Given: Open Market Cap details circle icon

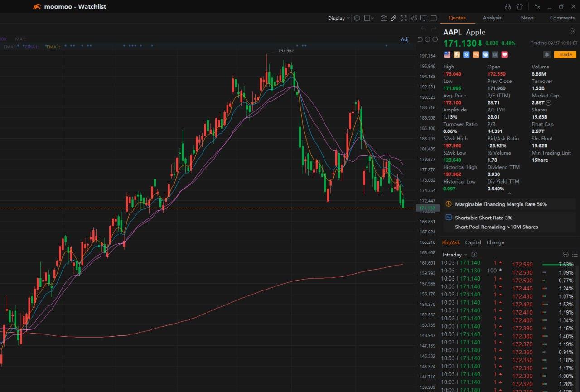Looking at the screenshot, I should pyautogui.click(x=549, y=103).
